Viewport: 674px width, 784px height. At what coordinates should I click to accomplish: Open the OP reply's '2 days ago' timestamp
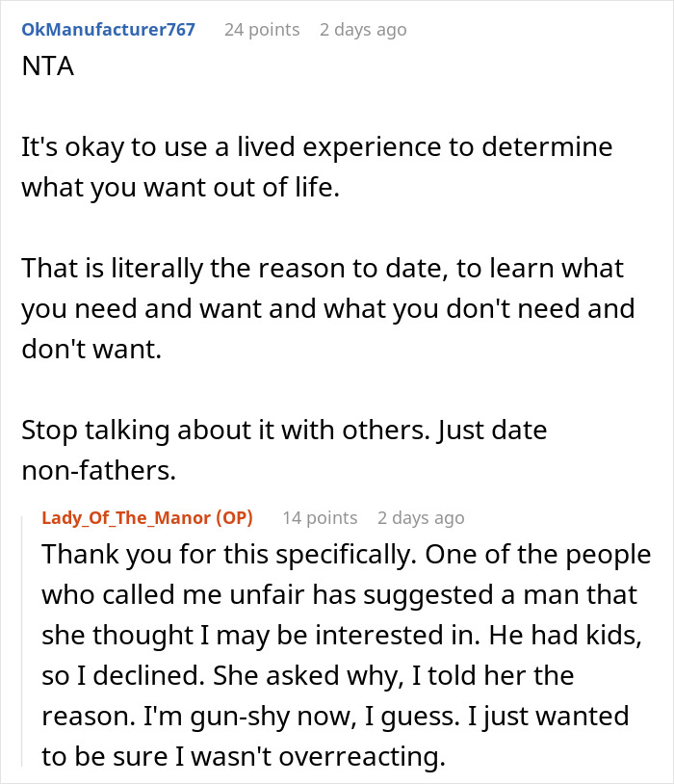(x=421, y=518)
